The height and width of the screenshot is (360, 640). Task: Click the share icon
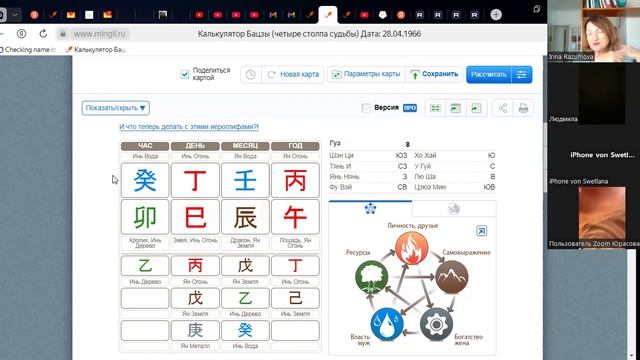coord(503,108)
